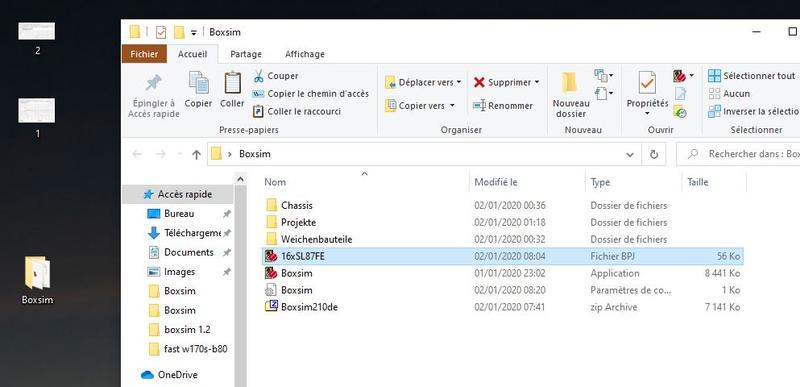The width and height of the screenshot is (800, 387).
Task: Click the Historique icon in Ouvrir group
Action: [x=680, y=111]
